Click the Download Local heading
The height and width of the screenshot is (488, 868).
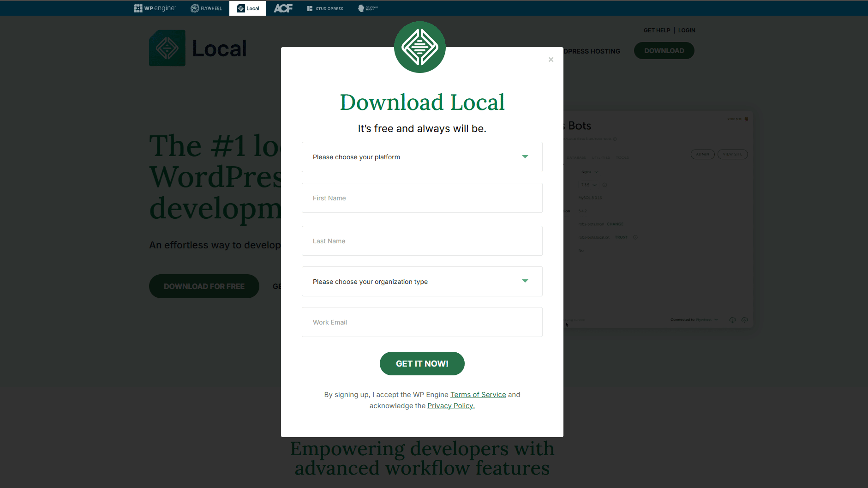pos(422,102)
